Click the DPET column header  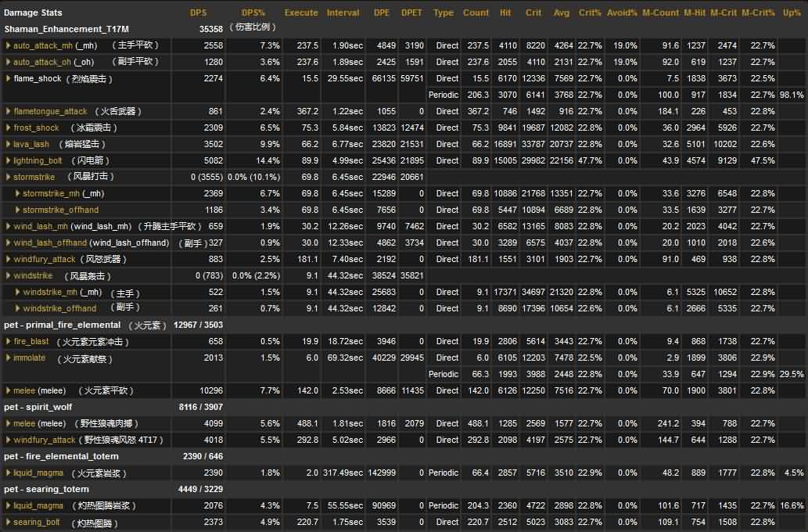coord(411,13)
